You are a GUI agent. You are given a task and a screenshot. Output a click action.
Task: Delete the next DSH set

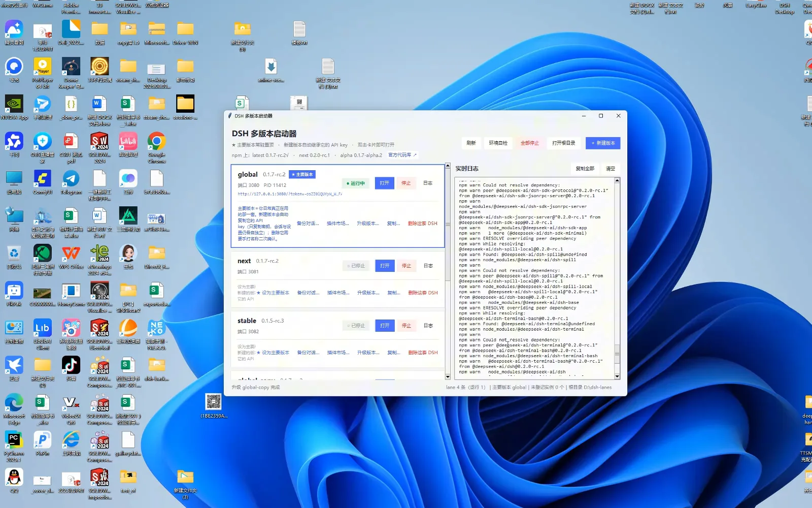423,293
